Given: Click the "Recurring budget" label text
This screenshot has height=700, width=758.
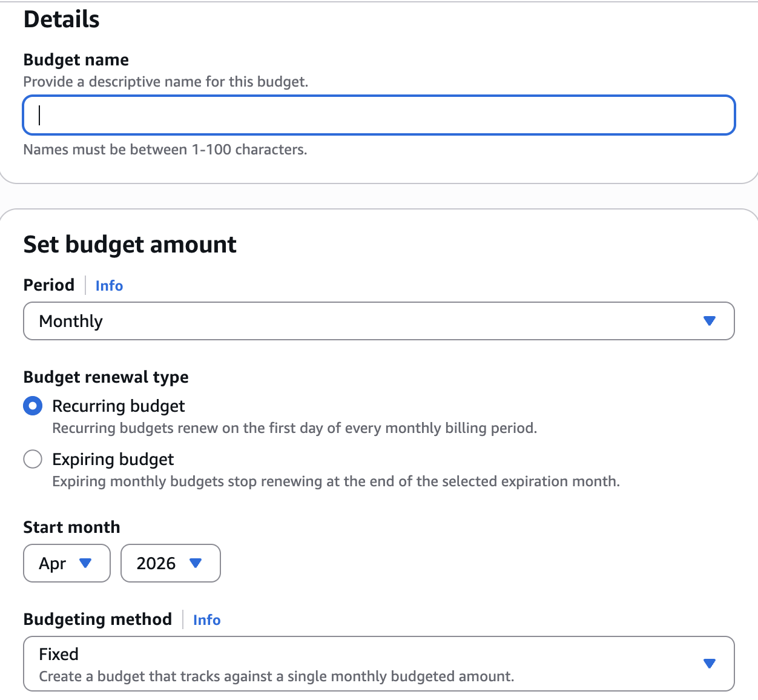Looking at the screenshot, I should [119, 406].
